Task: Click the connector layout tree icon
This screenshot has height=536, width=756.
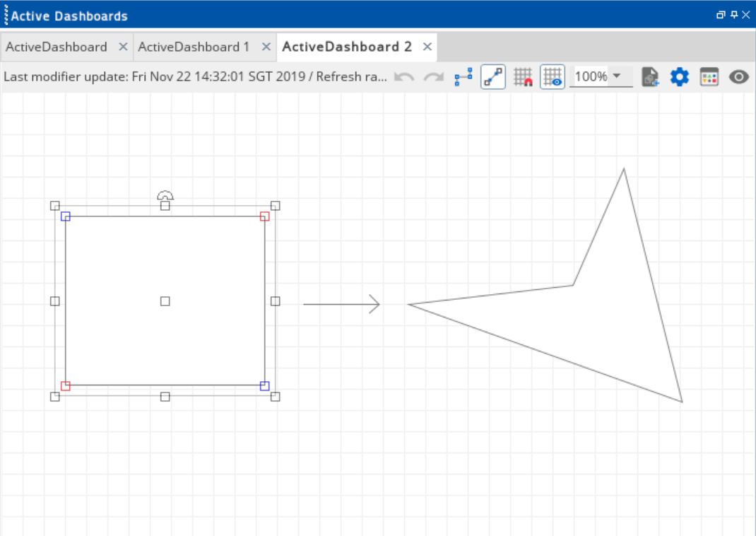Action: coord(463,77)
